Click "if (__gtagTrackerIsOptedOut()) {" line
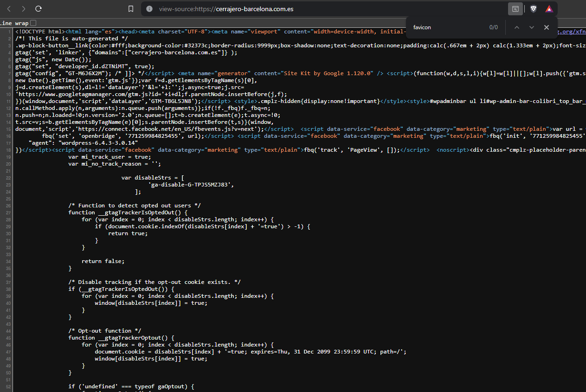586x392 pixels. (x=121, y=289)
